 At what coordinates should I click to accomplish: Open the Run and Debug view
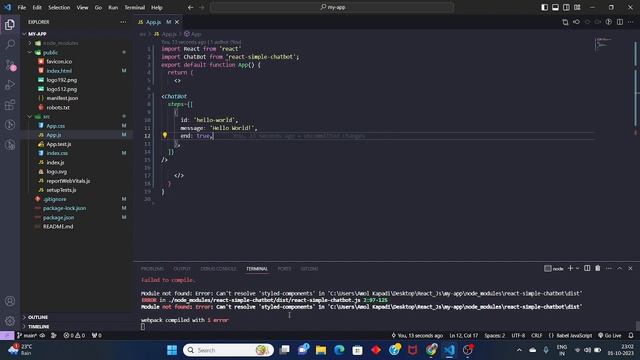10,84
